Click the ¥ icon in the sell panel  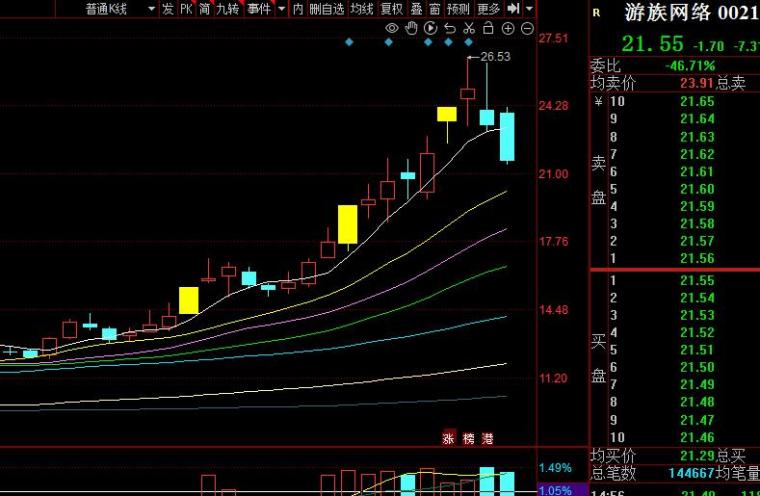tap(598, 101)
